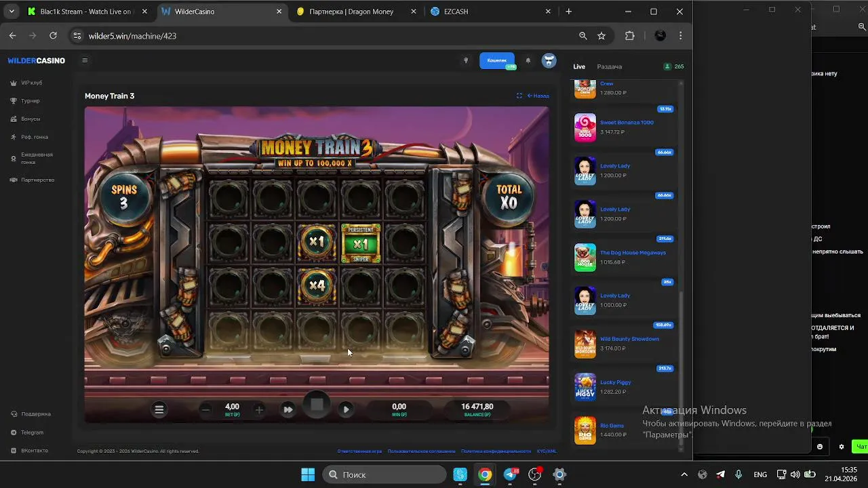Open the Wild Bounty Showdown game link

pyautogui.click(x=629, y=339)
